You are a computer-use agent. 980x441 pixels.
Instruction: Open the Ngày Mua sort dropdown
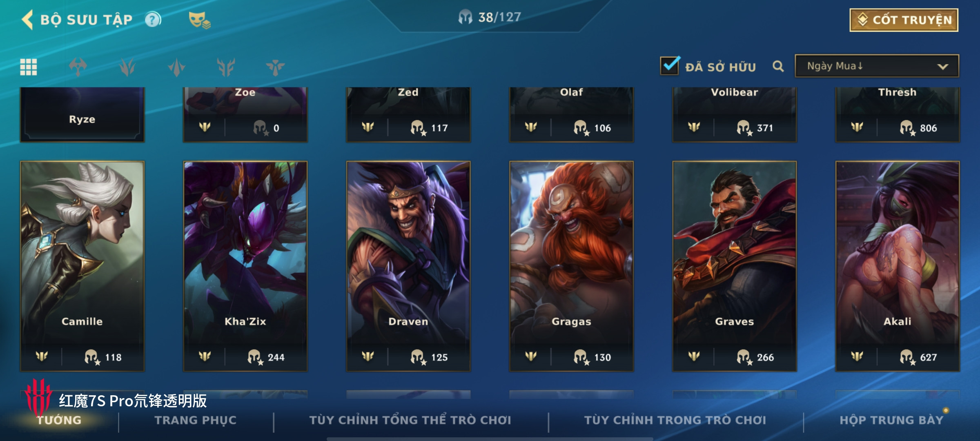(877, 66)
